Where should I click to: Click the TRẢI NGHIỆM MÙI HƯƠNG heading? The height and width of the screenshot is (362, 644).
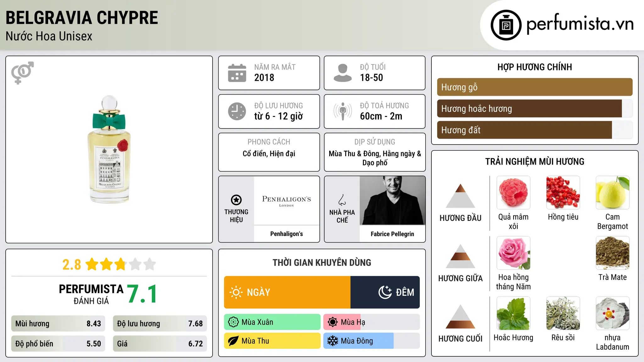click(535, 162)
